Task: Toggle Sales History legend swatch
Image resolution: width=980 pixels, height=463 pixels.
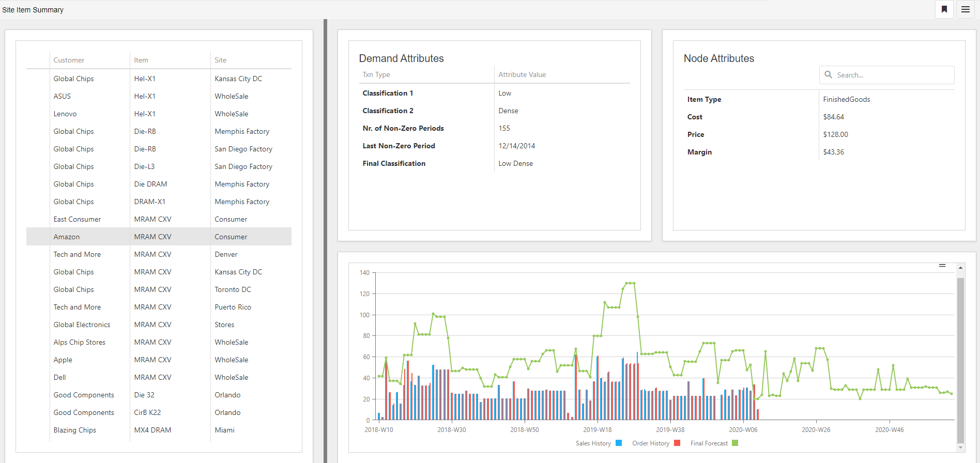Action: 619,443
